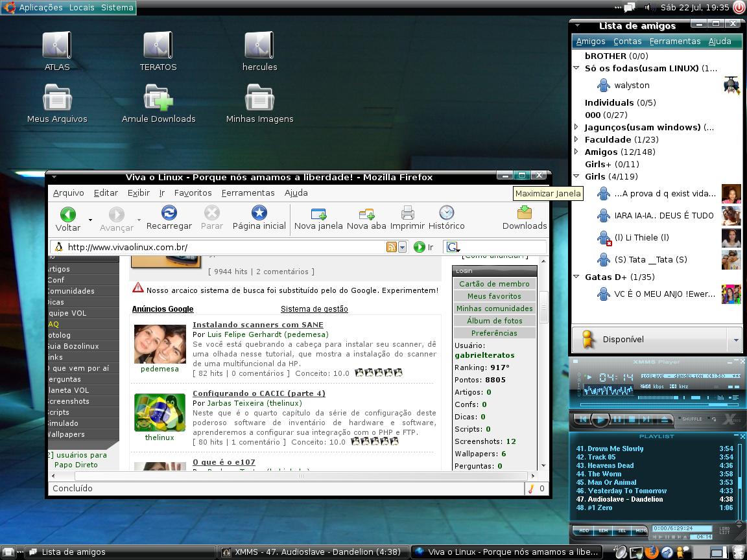The height and width of the screenshot is (560, 747).
Task: Click the Avançar forward arrow icon
Action: (x=116, y=215)
